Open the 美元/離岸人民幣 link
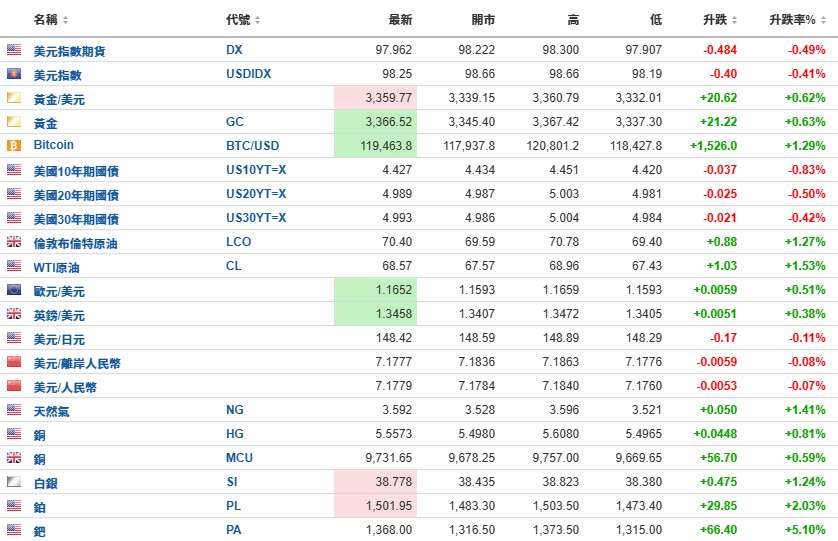 77,364
